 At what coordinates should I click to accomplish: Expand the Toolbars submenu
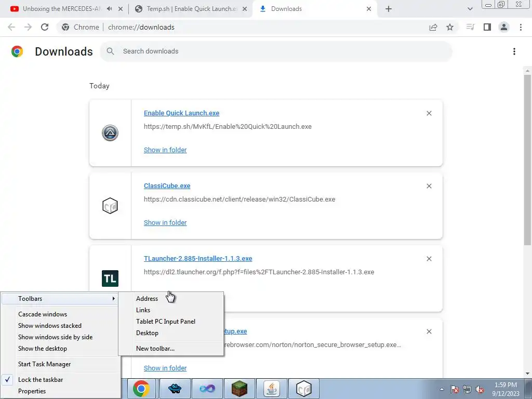tap(60, 299)
